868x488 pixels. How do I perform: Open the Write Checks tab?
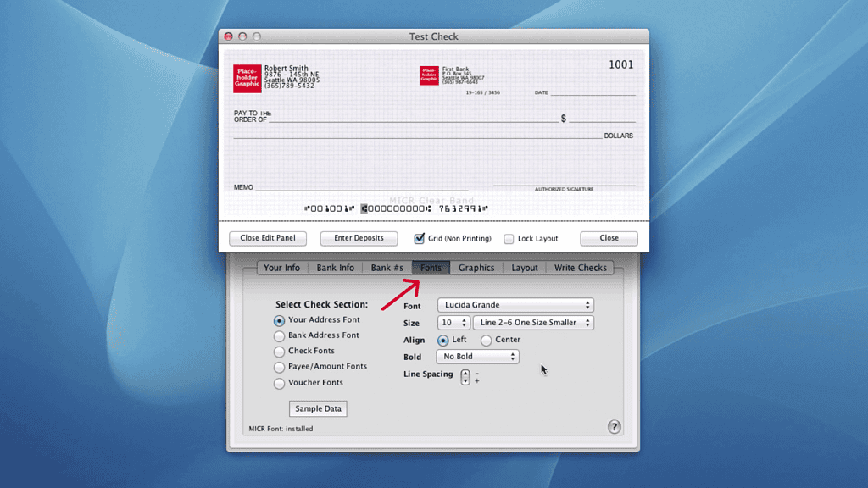(581, 268)
